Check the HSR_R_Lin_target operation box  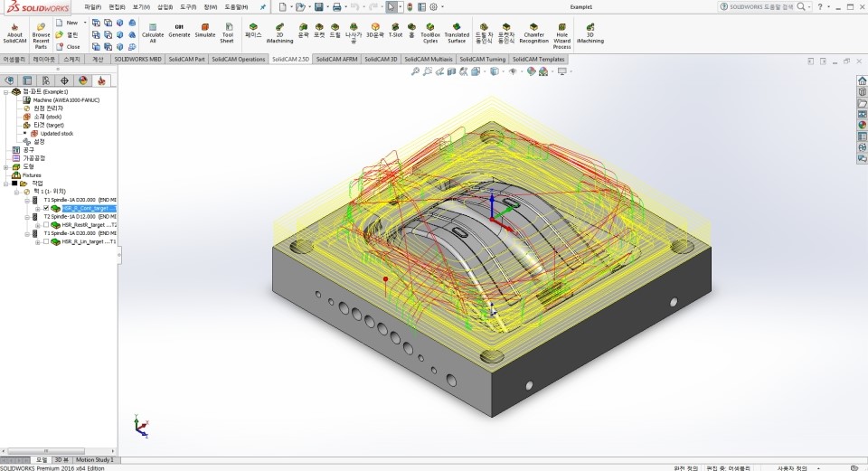pyautogui.click(x=46, y=242)
